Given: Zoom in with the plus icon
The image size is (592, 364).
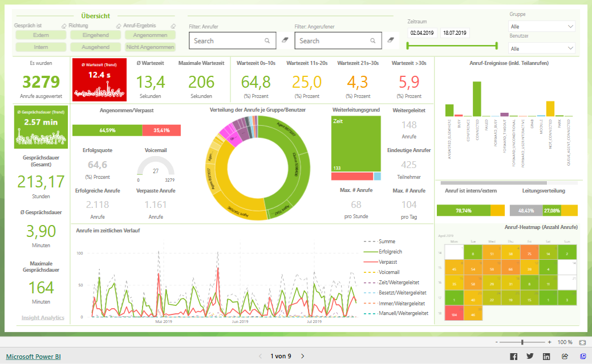Looking at the screenshot, I should tap(549, 342).
